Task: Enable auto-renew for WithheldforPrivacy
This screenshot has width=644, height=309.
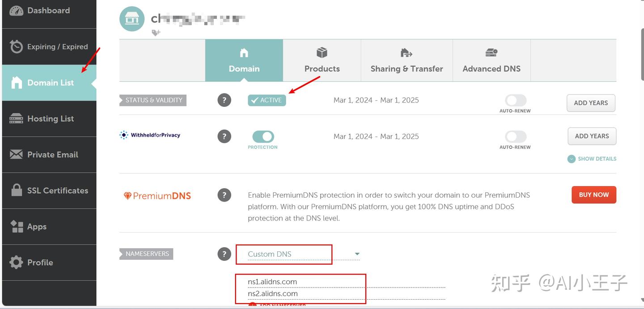Action: 515,136
